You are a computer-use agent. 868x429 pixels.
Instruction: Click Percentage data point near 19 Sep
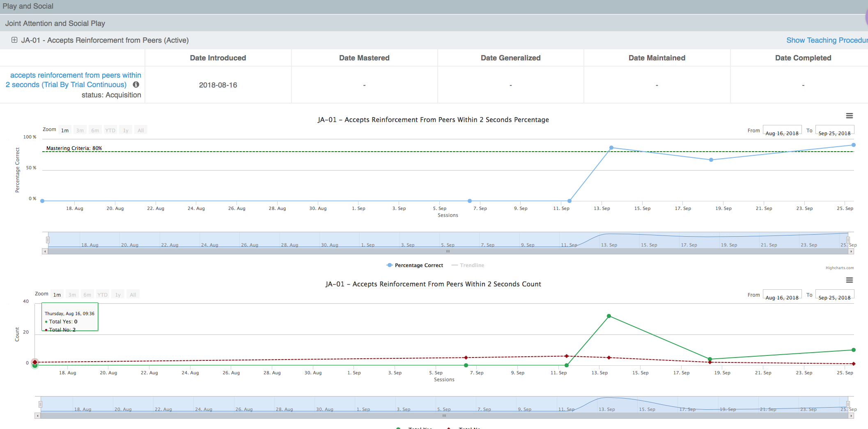(x=711, y=160)
